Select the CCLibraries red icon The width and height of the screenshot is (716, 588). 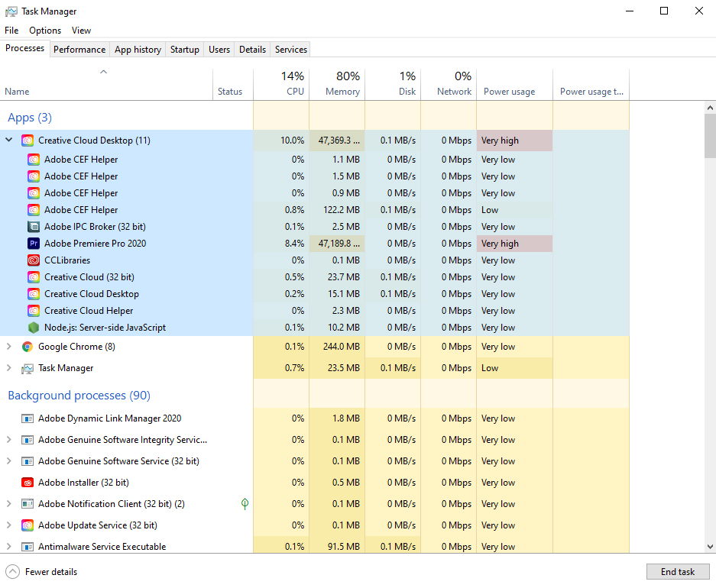(34, 260)
